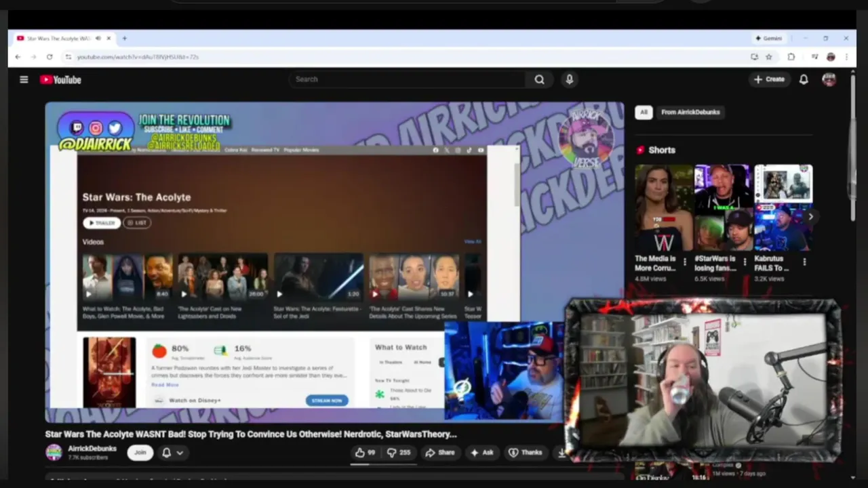Click the Instagram icon in the video banner
Image resolution: width=868 pixels, height=488 pixels.
pos(96,128)
